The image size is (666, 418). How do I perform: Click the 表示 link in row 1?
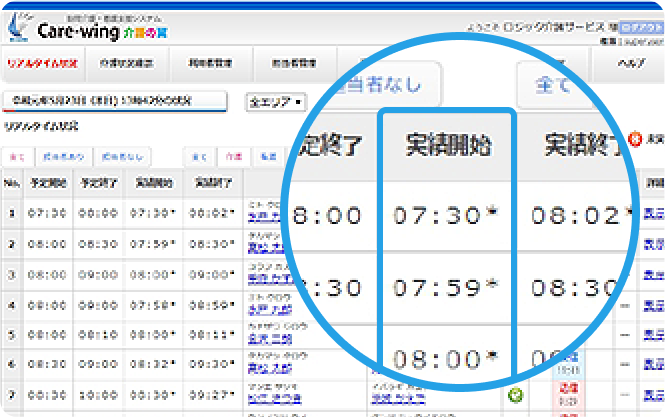click(x=654, y=214)
